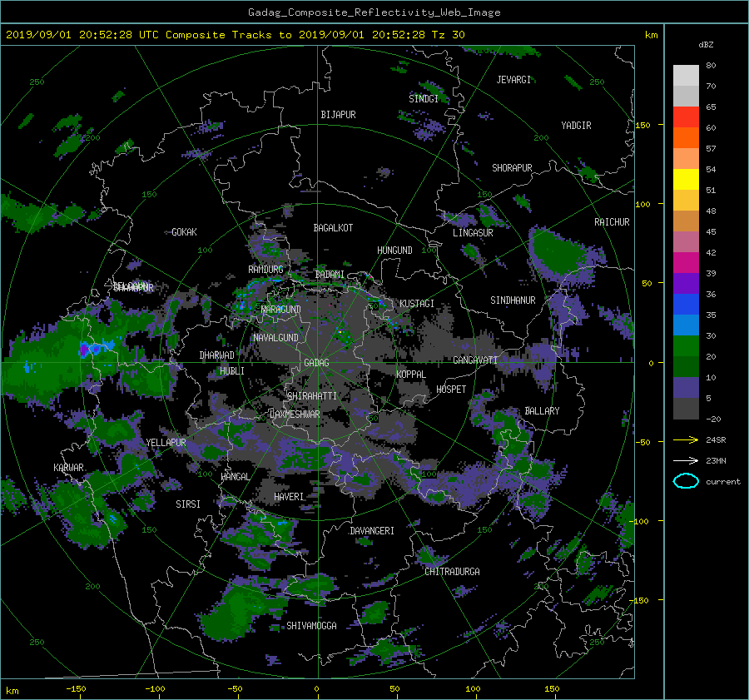
Task: Click the GANGAVATI city label
Action: (x=475, y=360)
